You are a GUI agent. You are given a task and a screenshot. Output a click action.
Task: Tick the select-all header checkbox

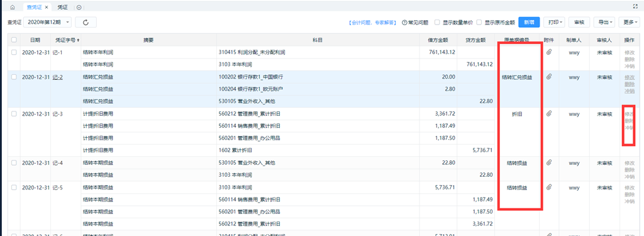(14, 40)
